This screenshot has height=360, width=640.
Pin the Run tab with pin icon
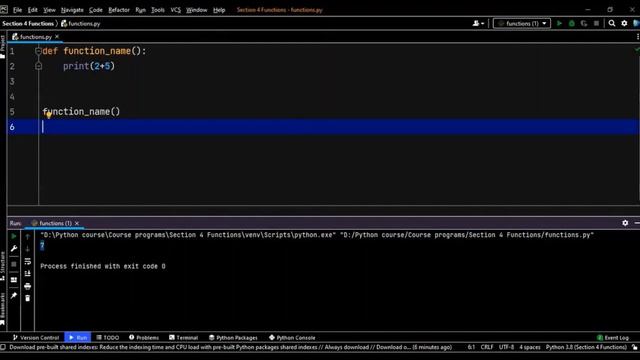click(13, 296)
